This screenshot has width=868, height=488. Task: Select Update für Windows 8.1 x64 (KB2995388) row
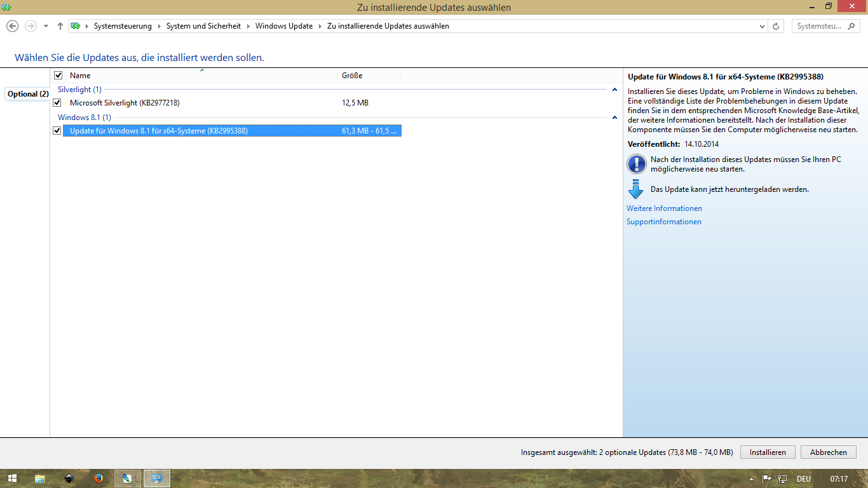click(232, 131)
